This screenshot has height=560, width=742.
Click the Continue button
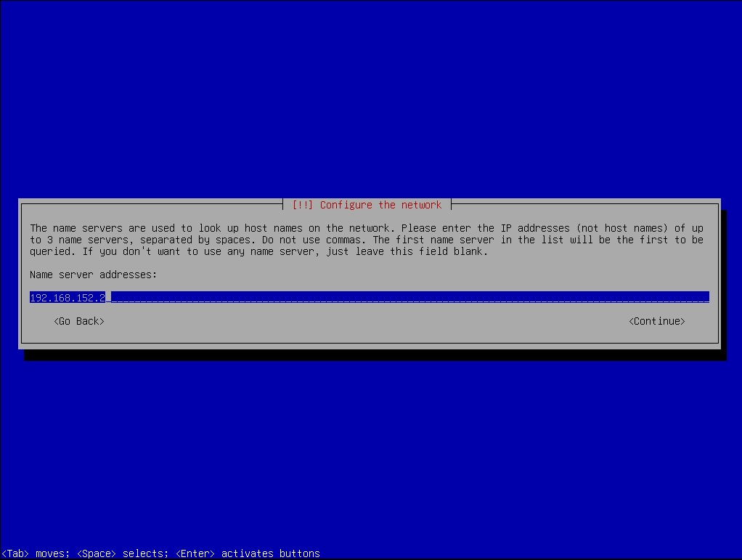(656, 321)
